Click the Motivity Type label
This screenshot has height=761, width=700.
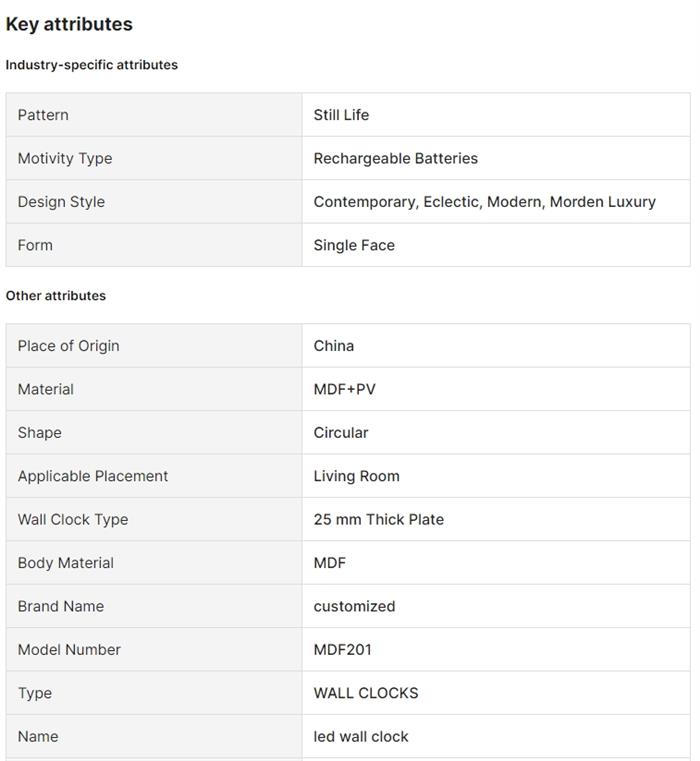(65, 158)
